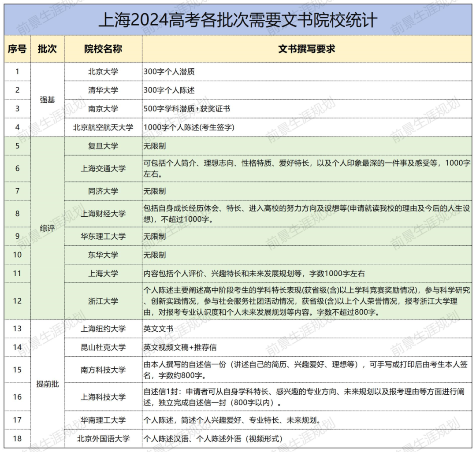The image size is (476, 452).
Task: Click the requirement 1000字个人陈述(考生签字)
Action: click(189, 127)
